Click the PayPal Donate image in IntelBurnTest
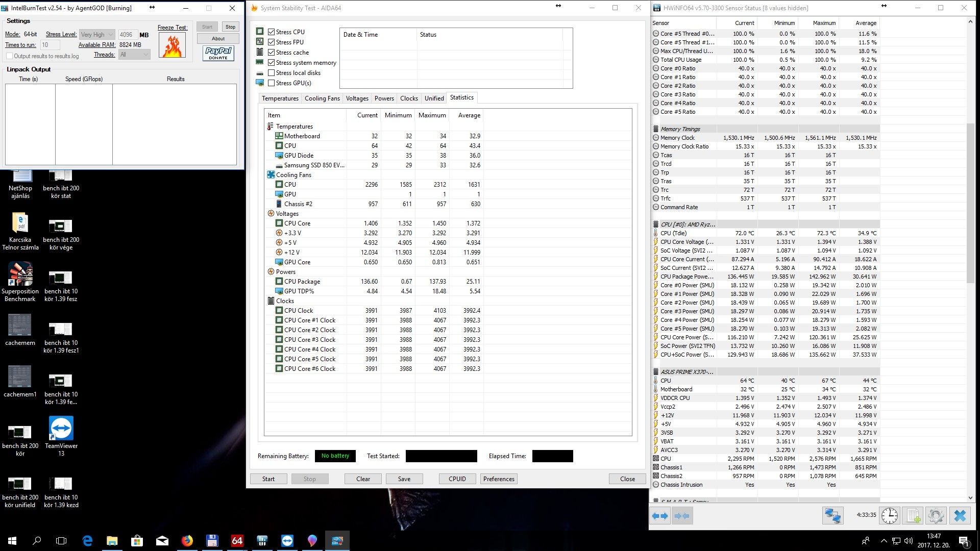 218,53
